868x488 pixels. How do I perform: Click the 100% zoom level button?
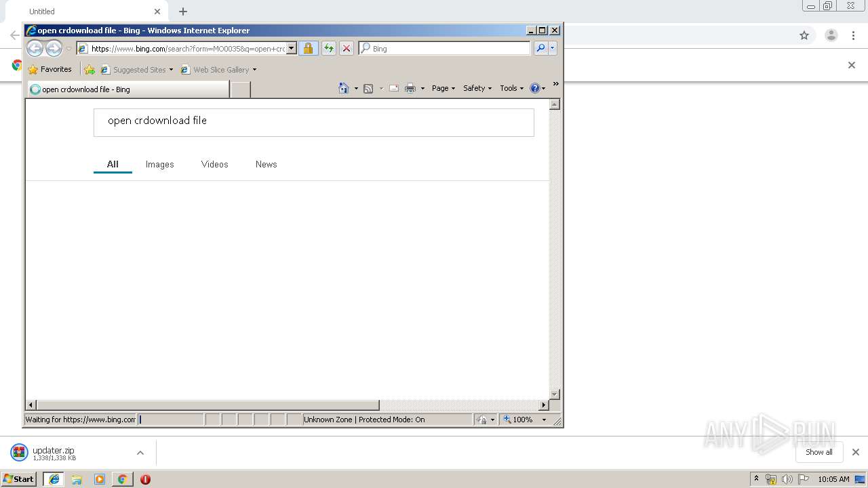[518, 420]
